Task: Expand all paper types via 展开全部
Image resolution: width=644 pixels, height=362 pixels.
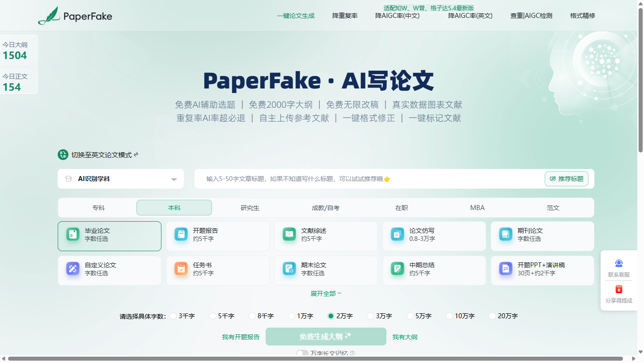Action: coord(326,294)
